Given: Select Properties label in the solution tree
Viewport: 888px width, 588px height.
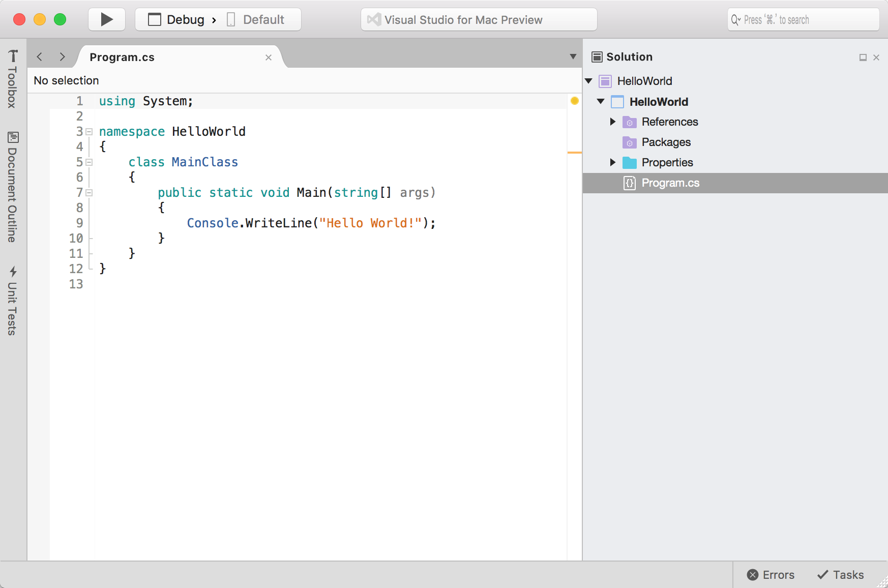Looking at the screenshot, I should [667, 162].
